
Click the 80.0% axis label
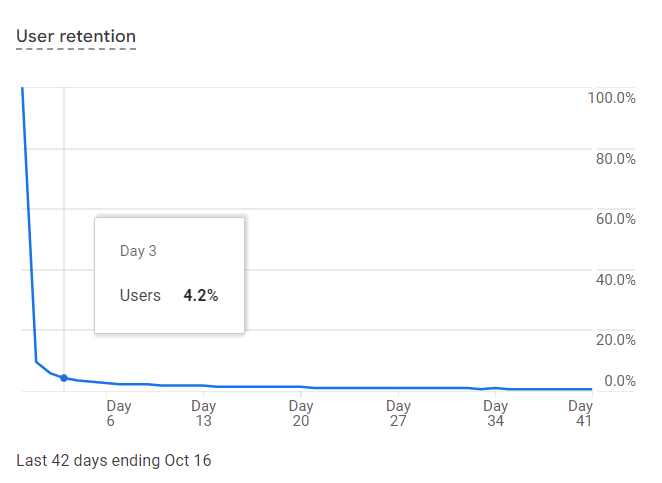click(x=616, y=159)
